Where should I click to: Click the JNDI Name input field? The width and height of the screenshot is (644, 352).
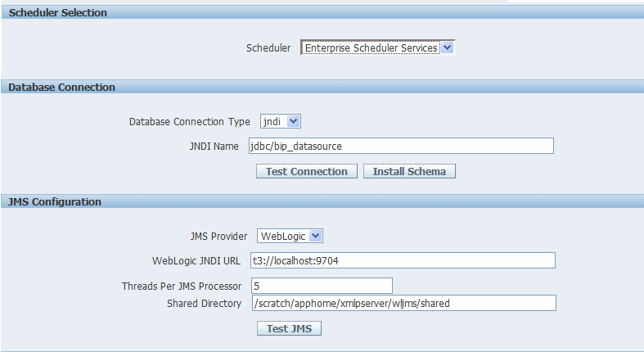pyautogui.click(x=401, y=146)
